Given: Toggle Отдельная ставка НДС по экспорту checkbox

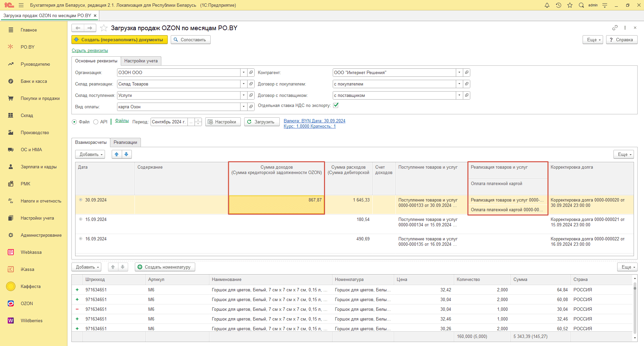Looking at the screenshot, I should (336, 105).
